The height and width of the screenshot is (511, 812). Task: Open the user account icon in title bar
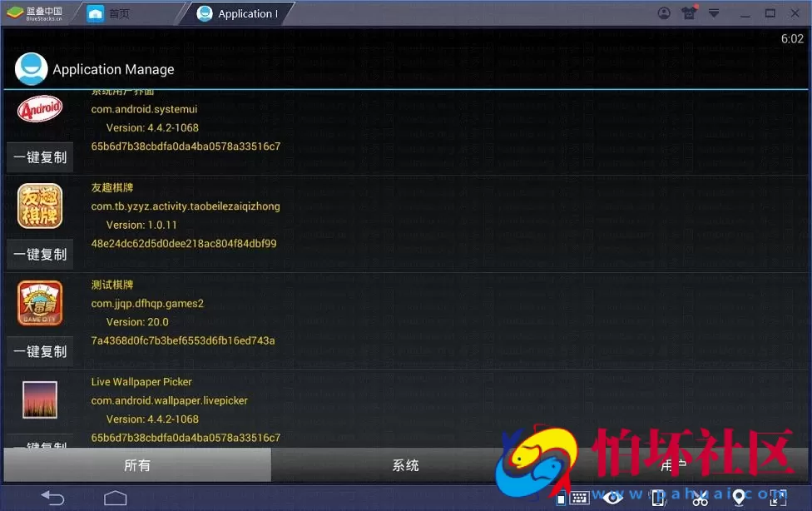(664, 13)
